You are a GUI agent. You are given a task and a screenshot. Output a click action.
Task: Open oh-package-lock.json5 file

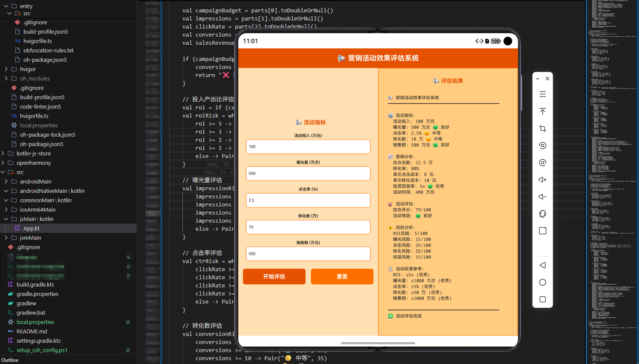[48, 135]
